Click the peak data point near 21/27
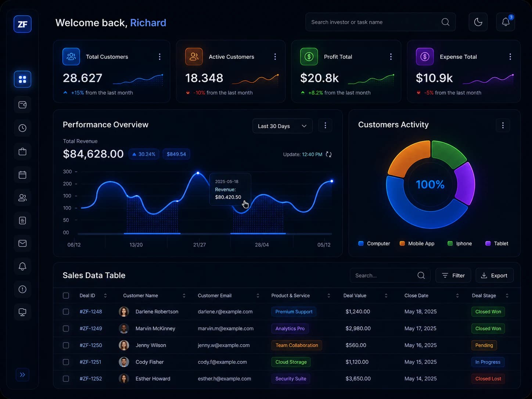The height and width of the screenshot is (399, 532). tap(198, 173)
